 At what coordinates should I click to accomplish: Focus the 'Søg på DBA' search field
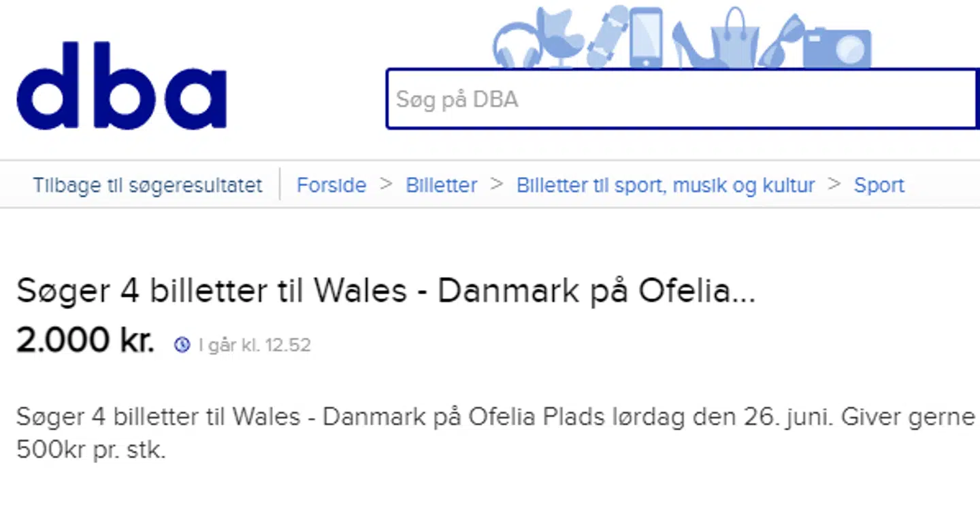(x=681, y=99)
